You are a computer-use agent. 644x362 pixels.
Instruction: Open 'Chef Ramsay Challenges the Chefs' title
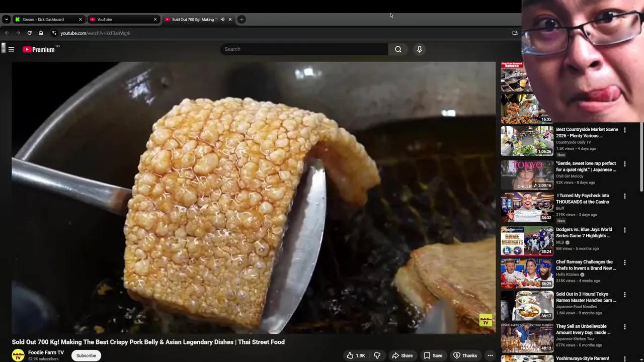(x=586, y=265)
